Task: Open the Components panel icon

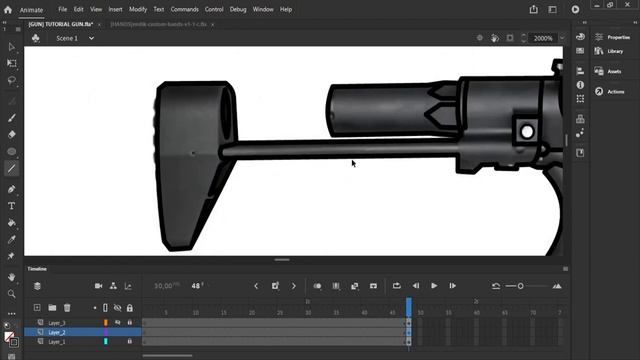Action: coord(580,119)
